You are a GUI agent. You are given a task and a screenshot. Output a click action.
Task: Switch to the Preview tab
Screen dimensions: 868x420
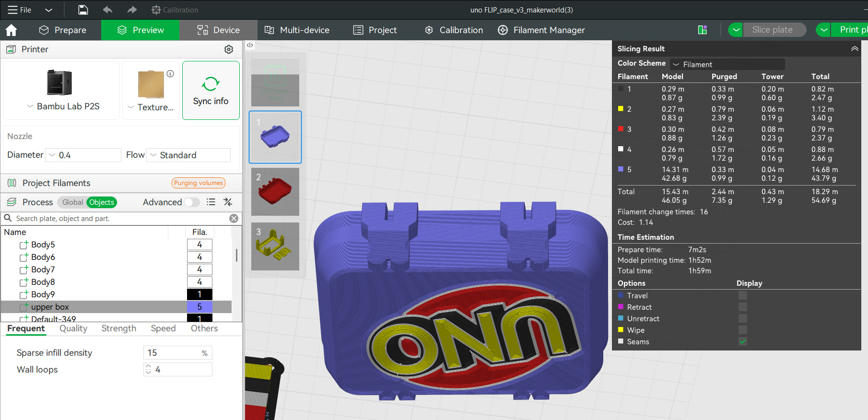coord(141,30)
